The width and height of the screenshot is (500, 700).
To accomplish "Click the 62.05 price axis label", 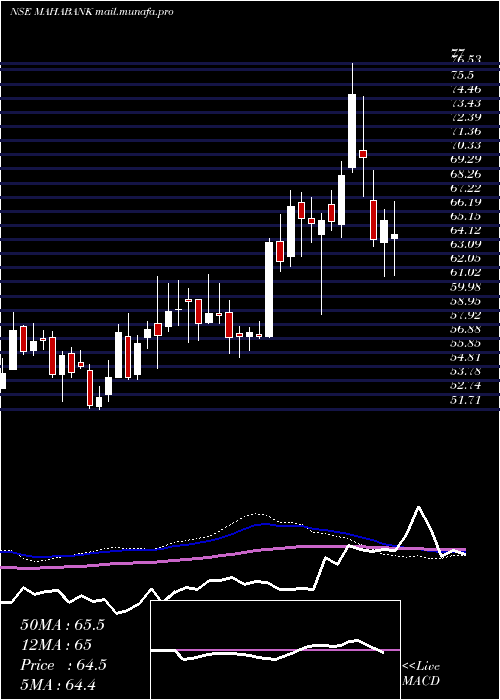I will click(467, 258).
